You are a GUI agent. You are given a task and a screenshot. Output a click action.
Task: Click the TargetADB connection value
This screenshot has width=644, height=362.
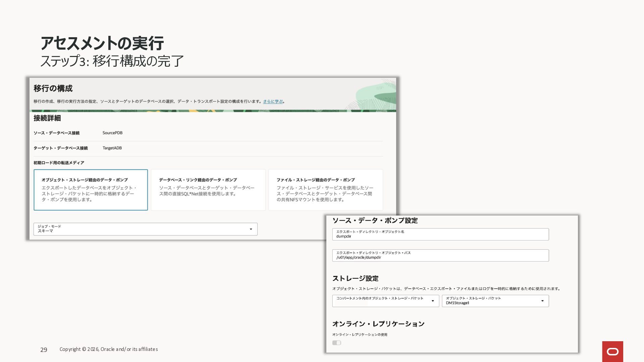(x=112, y=148)
